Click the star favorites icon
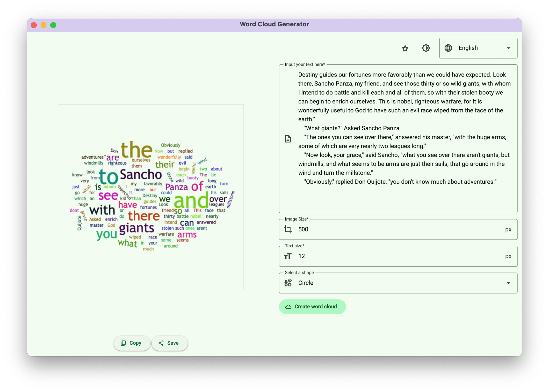This screenshot has width=549, height=392. pos(405,48)
